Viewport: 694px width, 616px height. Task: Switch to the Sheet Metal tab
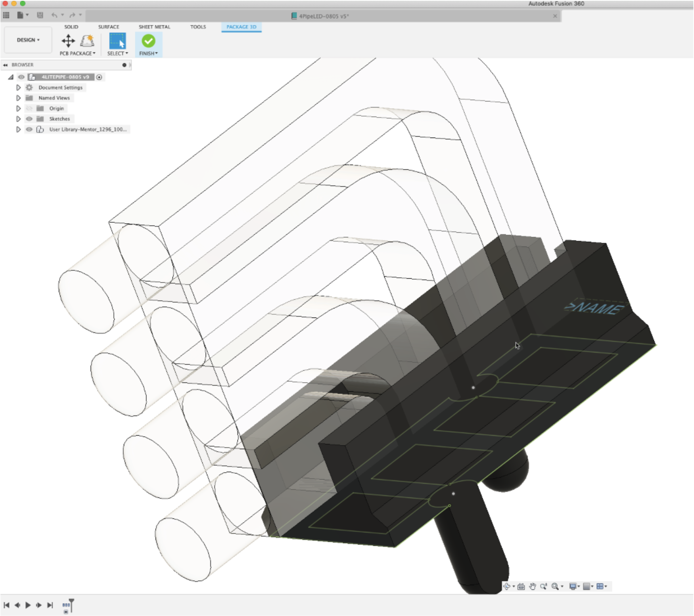[154, 27]
